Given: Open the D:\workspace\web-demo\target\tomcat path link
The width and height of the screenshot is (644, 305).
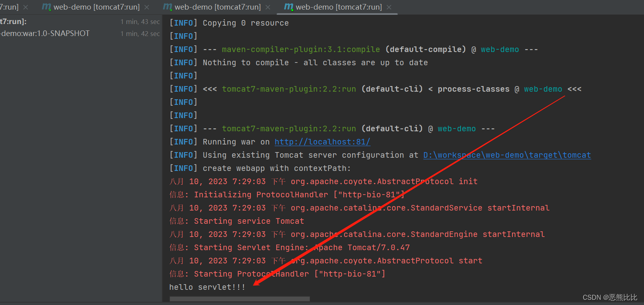Looking at the screenshot, I should pos(507,155).
